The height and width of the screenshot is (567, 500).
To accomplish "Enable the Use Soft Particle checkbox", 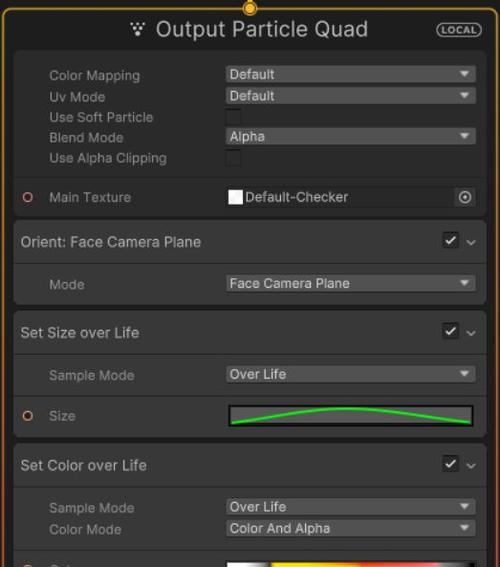I will coord(234,117).
